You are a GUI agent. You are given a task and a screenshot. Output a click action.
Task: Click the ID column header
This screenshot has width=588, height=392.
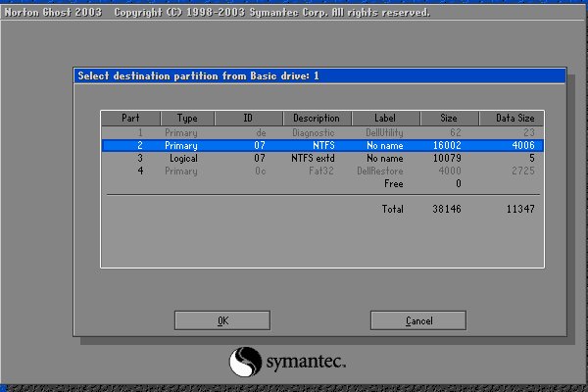point(248,118)
